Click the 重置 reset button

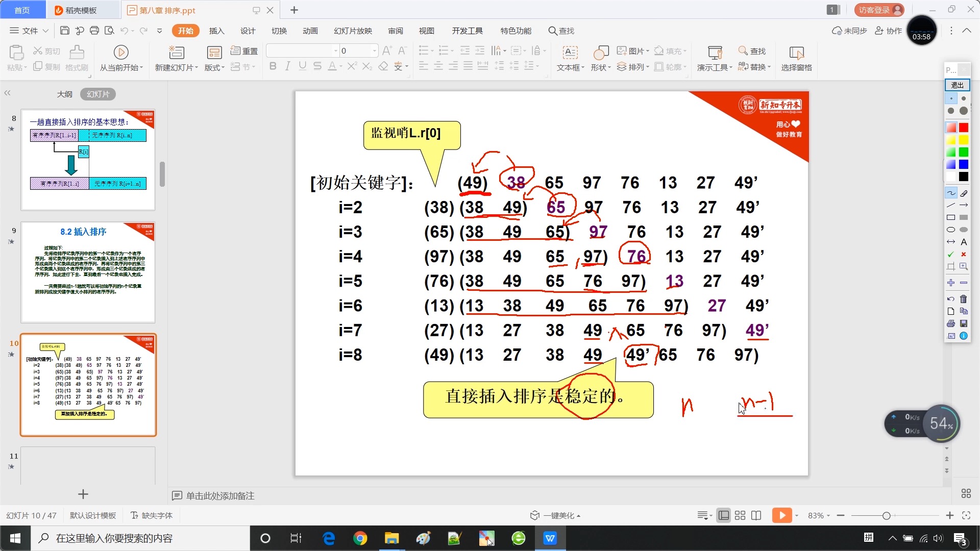244,51
